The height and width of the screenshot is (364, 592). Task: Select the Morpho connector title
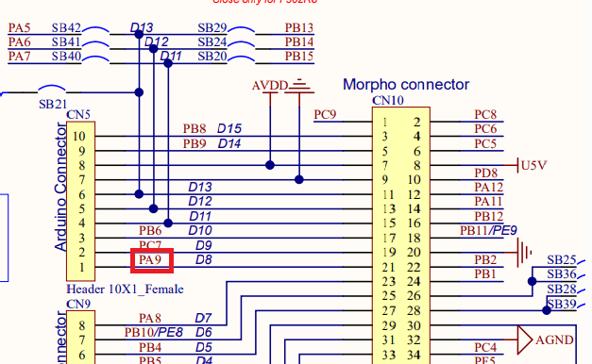[x=406, y=85]
